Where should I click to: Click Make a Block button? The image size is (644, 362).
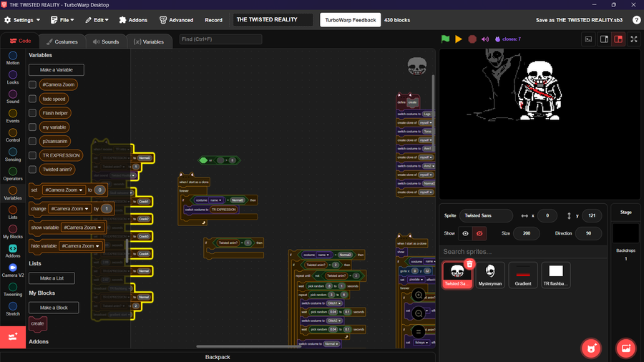[x=54, y=308]
